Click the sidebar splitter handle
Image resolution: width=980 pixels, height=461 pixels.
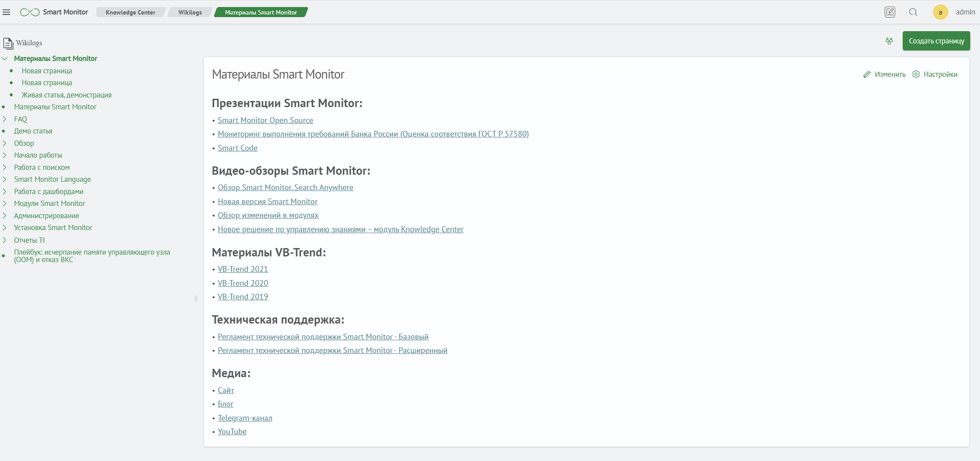(x=196, y=299)
